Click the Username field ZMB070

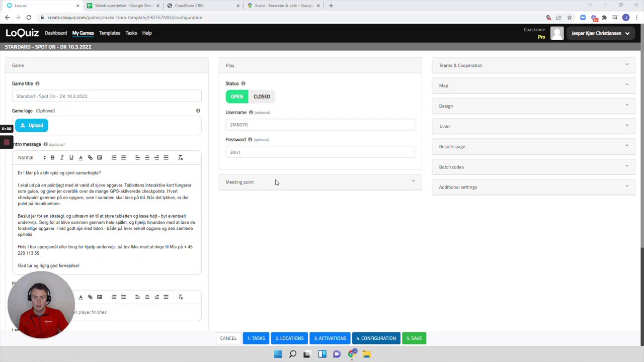click(x=320, y=125)
